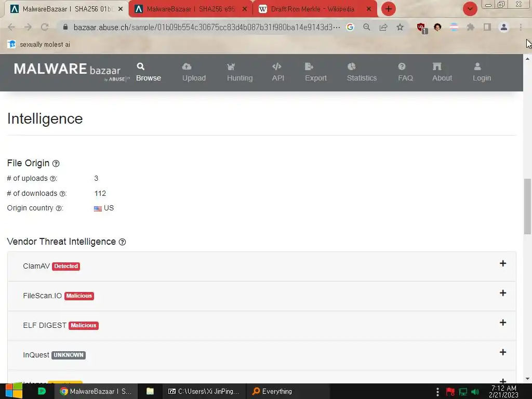The width and height of the screenshot is (532, 399).
Task: Toggle the browser side panel icon
Action: (x=487, y=27)
